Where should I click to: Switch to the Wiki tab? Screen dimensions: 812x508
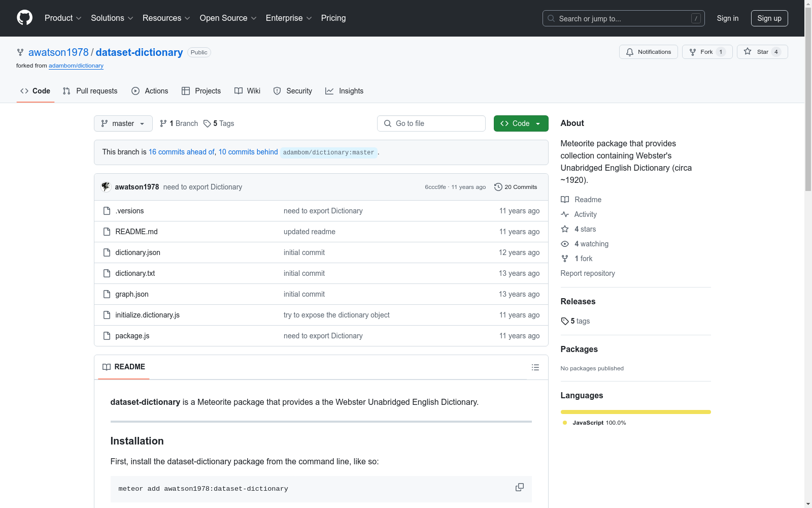(x=247, y=91)
